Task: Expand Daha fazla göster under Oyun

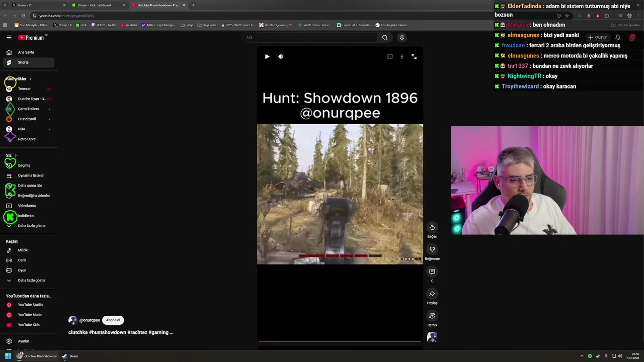Action: click(28, 281)
